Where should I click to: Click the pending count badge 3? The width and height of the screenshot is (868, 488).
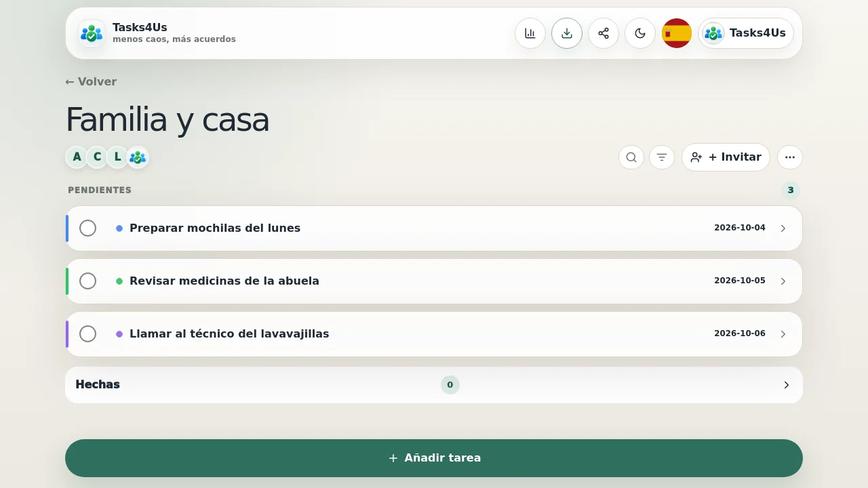791,190
